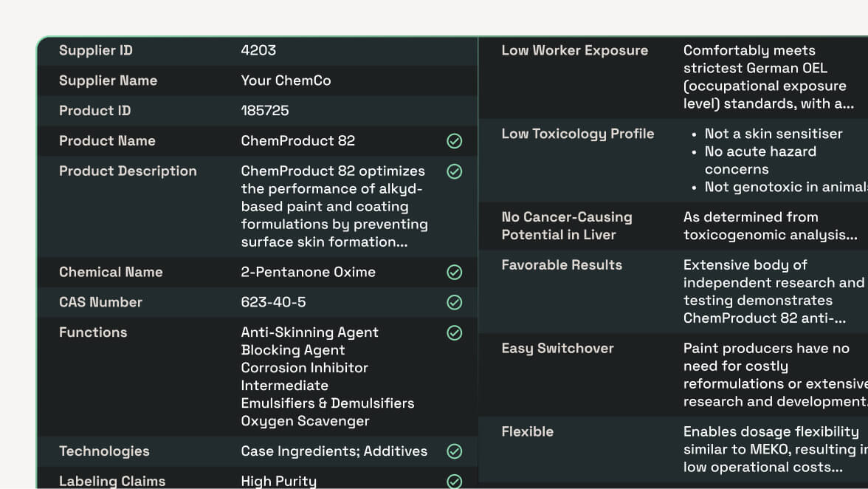
Task: Click the verified icon next to Product Description
Action: click(x=455, y=171)
